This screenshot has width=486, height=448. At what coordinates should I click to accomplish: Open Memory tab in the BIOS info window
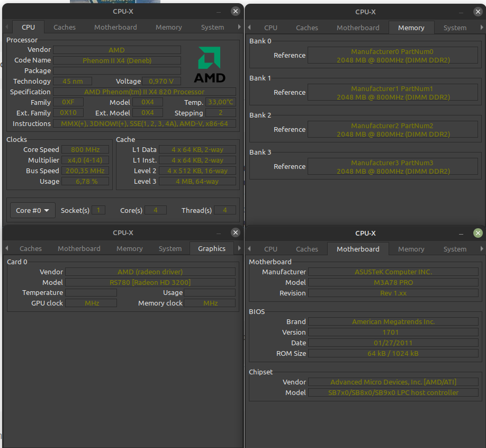(411, 249)
